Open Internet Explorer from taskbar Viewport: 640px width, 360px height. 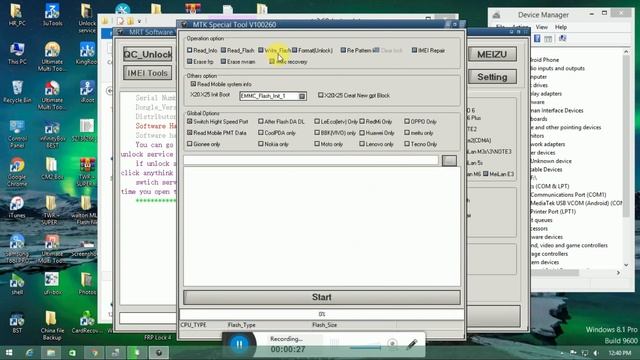29,353
